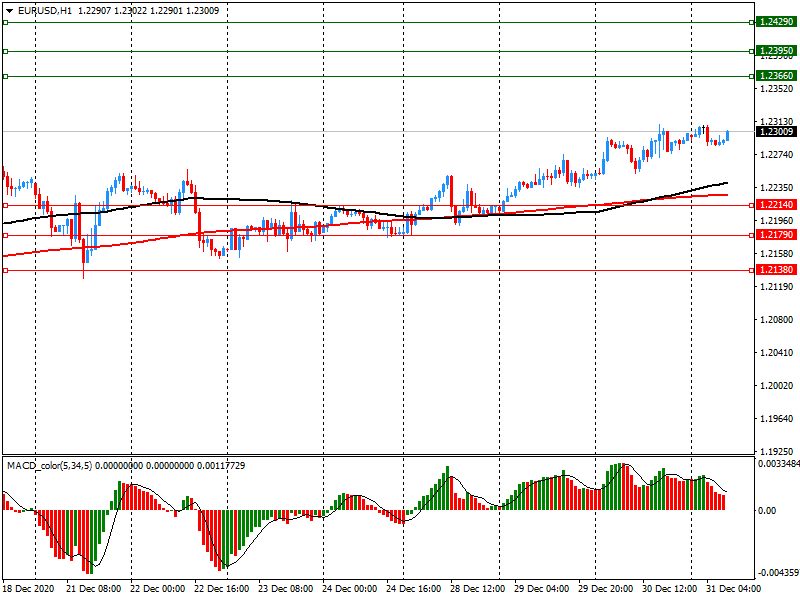This screenshot has width=800, height=600.
Task: Click left handle of middle green line
Action: pos(5,51)
